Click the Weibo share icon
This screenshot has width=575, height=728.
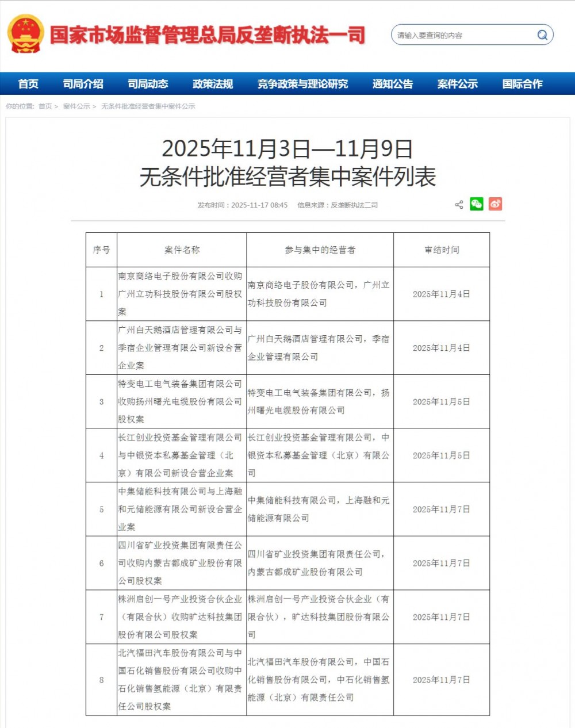[x=495, y=204]
